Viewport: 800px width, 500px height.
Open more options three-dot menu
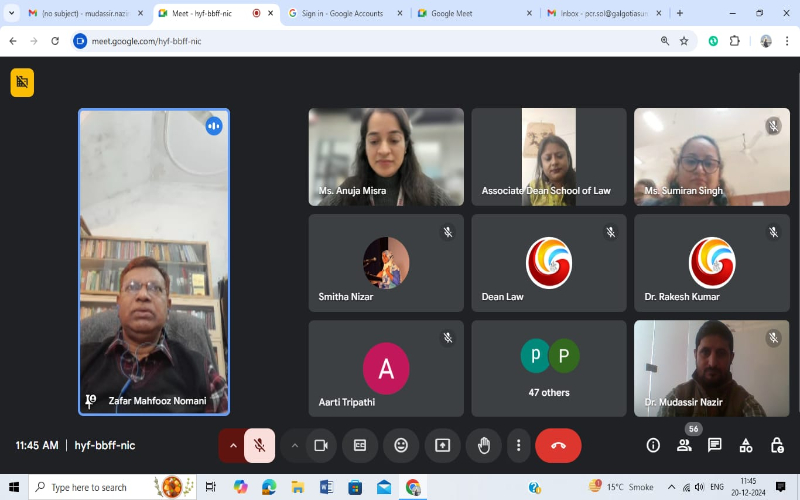click(x=518, y=445)
